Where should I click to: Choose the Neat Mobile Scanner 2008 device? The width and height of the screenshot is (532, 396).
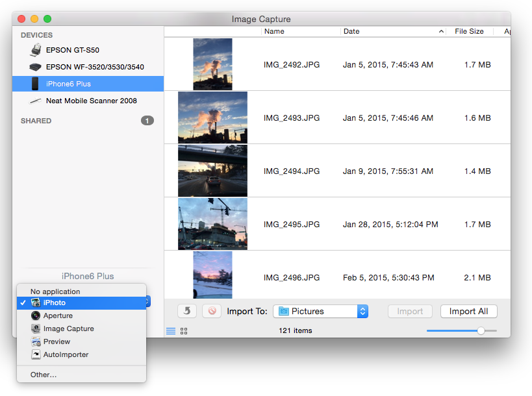pyautogui.click(x=91, y=101)
